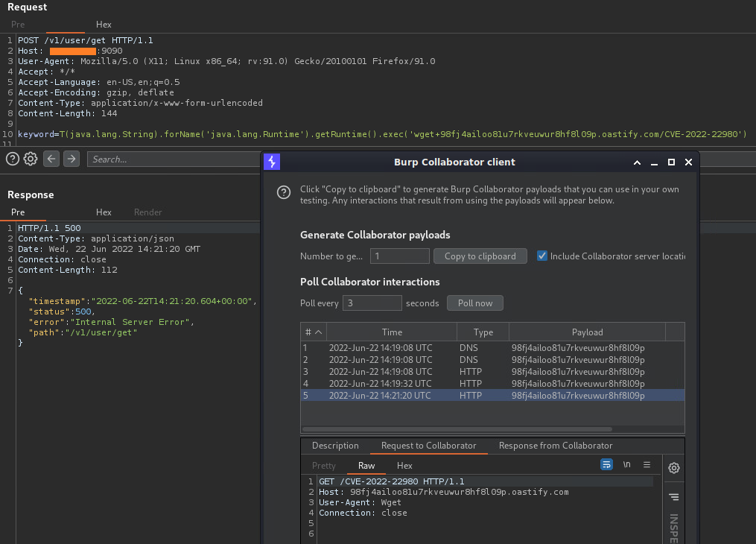This screenshot has height=544, width=756.
Task: Click Copy to clipboard button
Action: coord(480,256)
